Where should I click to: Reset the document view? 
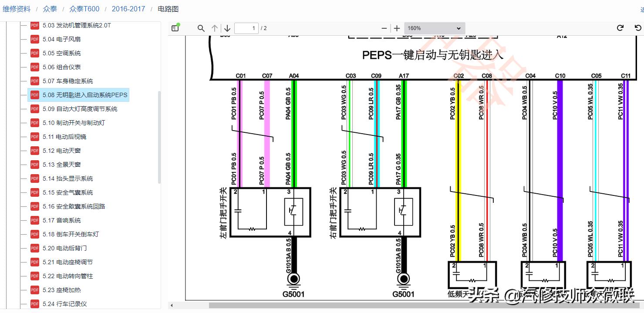pos(637,27)
